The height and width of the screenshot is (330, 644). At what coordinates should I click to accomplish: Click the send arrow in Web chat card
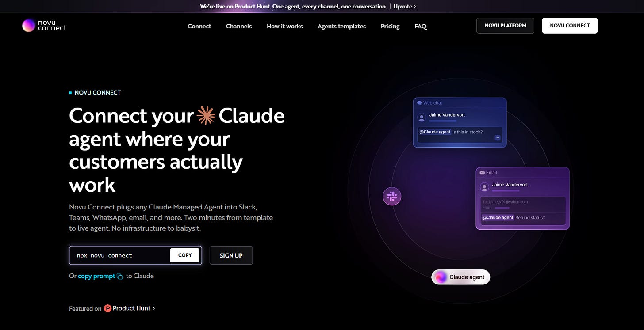click(x=497, y=138)
